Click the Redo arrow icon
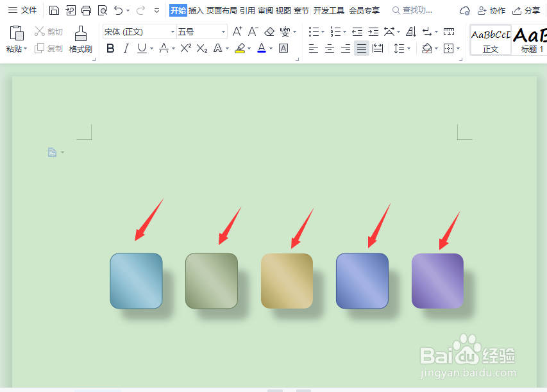Screen dimensions: 547x392 [140, 10]
